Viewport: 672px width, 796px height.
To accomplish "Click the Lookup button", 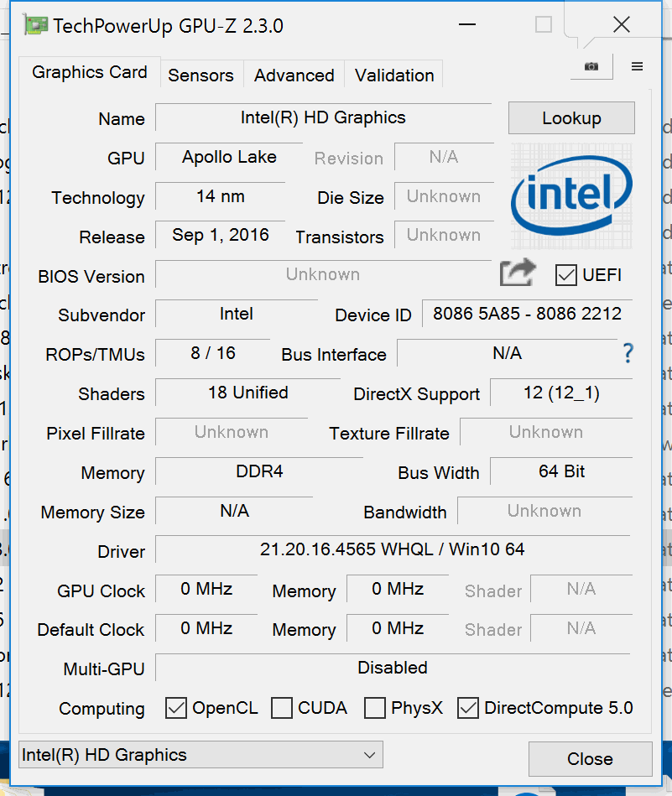I will click(571, 118).
